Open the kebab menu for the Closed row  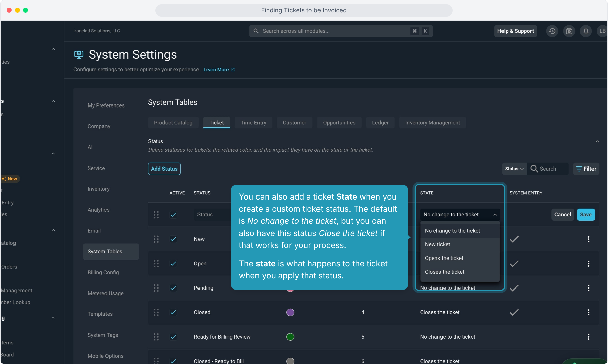588,312
